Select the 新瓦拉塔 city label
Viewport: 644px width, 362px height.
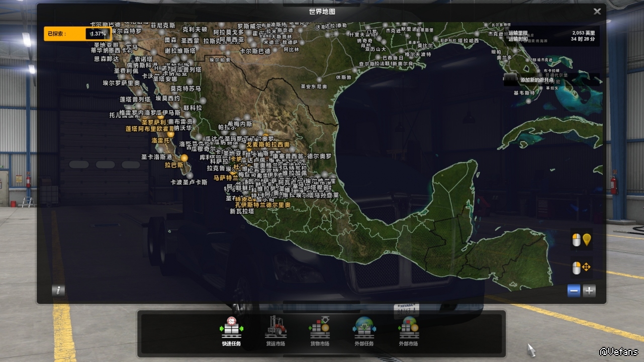tap(242, 211)
